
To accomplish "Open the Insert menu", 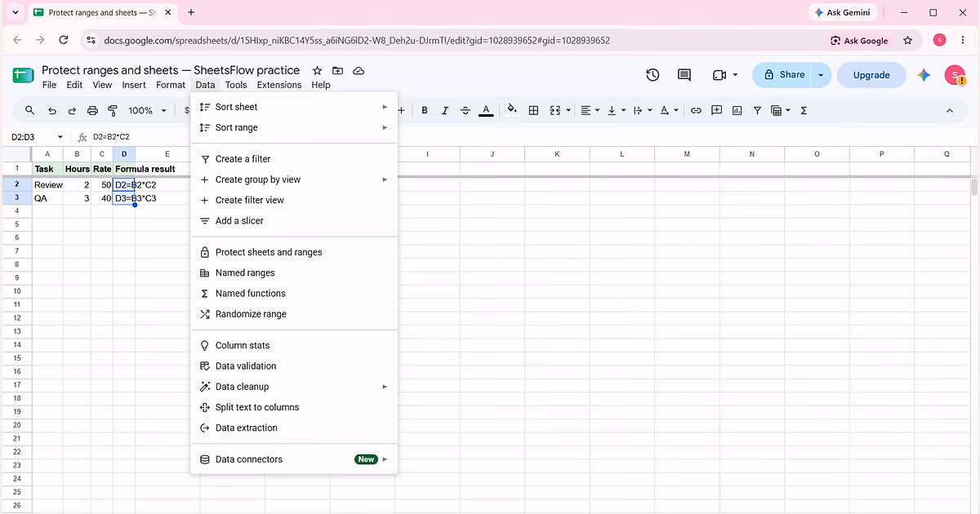I will click(x=134, y=85).
